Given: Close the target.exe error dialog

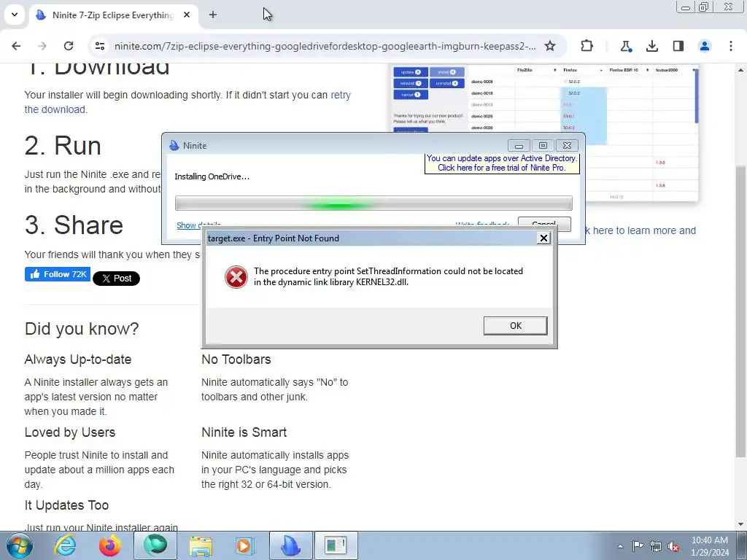Looking at the screenshot, I should 543,238.
